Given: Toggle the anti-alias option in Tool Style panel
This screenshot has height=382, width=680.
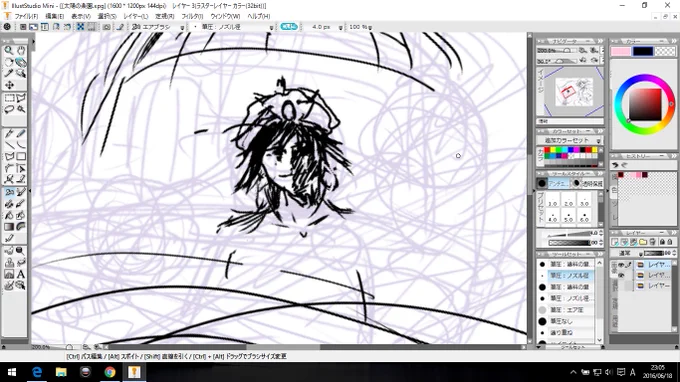Looking at the screenshot, I should pos(552,183).
